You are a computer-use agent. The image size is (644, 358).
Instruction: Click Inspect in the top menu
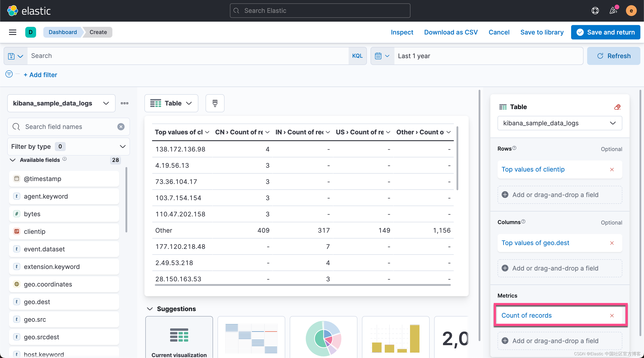pos(402,32)
